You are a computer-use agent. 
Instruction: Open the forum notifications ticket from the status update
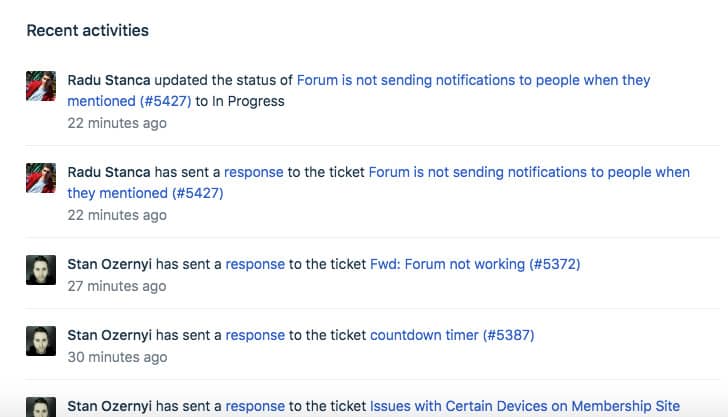pyautogui.click(x=473, y=80)
